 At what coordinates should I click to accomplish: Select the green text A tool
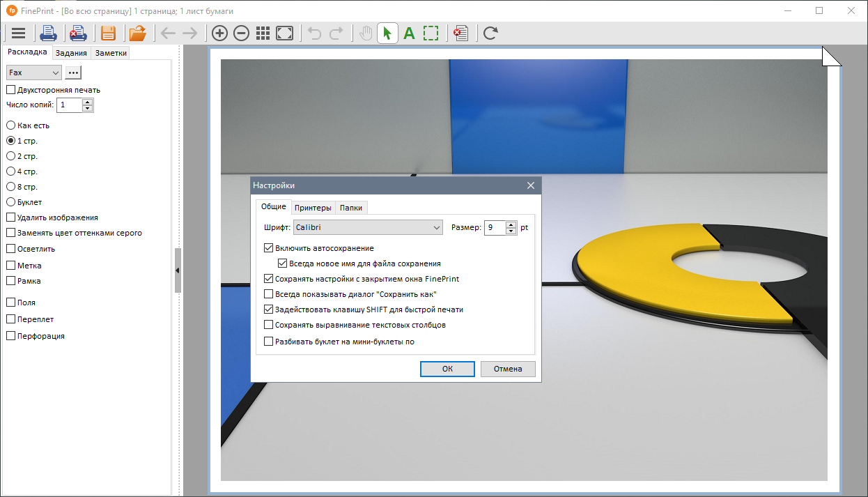point(409,33)
